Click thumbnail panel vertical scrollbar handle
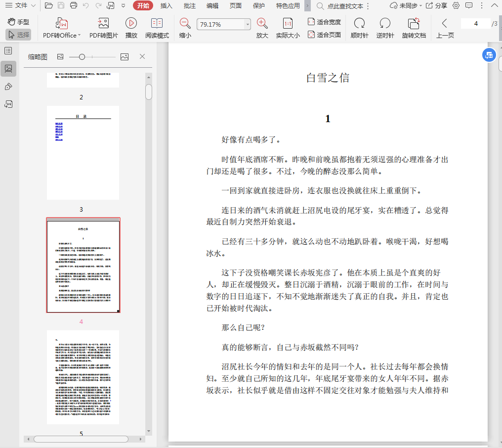 pos(149,92)
